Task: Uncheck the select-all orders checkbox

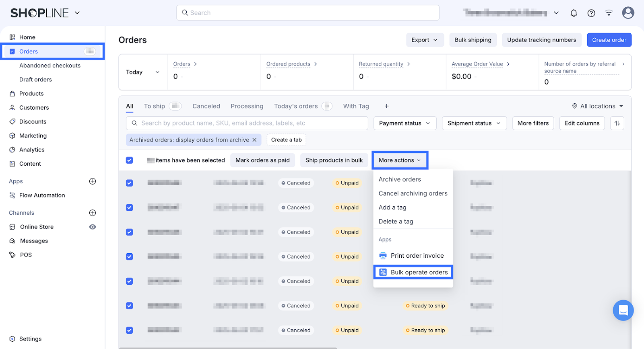Action: 129,160
